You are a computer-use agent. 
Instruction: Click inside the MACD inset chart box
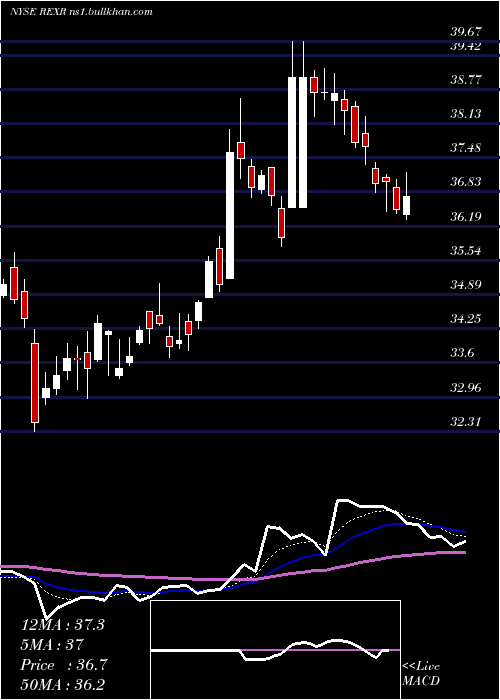(275, 650)
